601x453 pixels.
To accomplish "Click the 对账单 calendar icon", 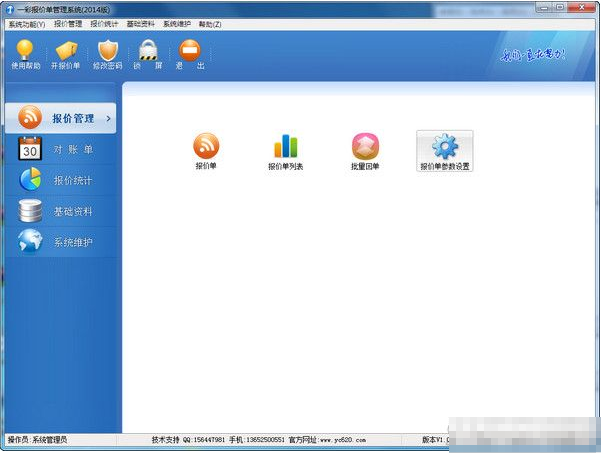I will coord(30,148).
